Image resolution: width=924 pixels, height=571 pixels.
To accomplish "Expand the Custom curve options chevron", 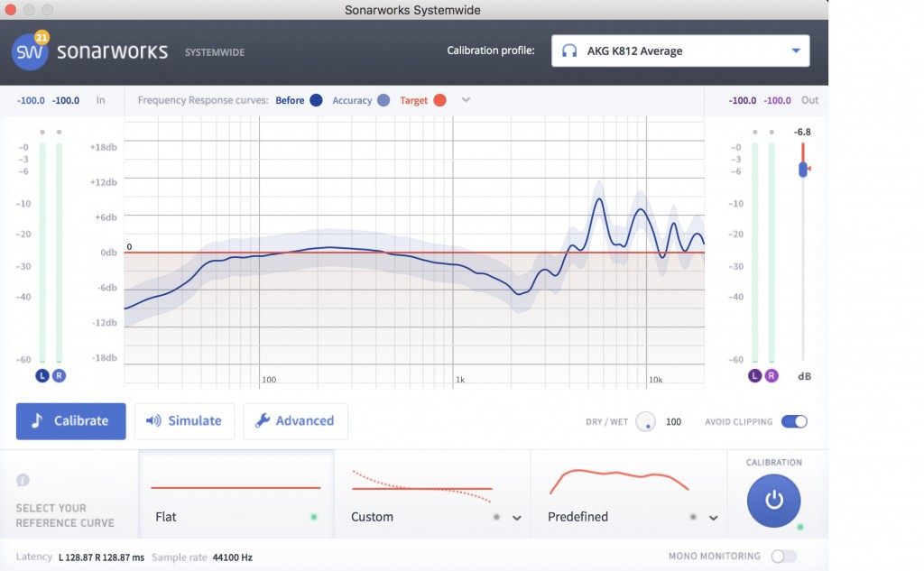I will [517, 518].
